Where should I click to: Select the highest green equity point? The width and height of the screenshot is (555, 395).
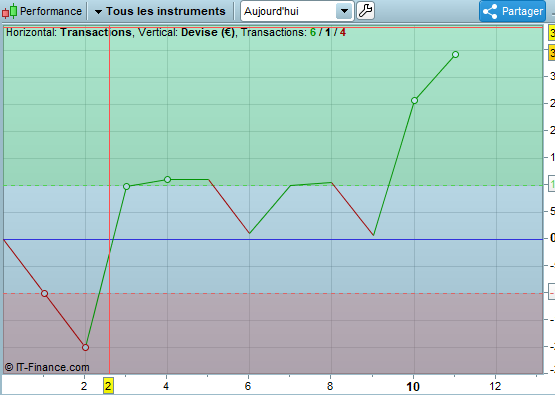(x=456, y=55)
